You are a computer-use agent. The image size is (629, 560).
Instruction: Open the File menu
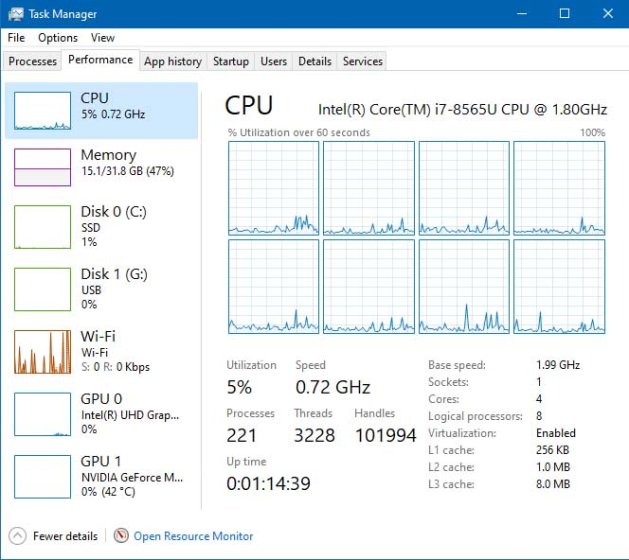[x=16, y=38]
